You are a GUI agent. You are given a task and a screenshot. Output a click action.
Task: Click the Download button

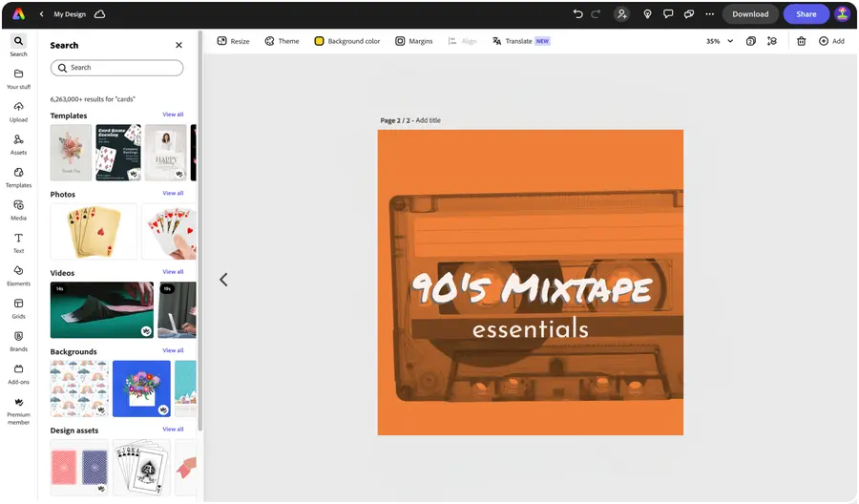coord(750,14)
